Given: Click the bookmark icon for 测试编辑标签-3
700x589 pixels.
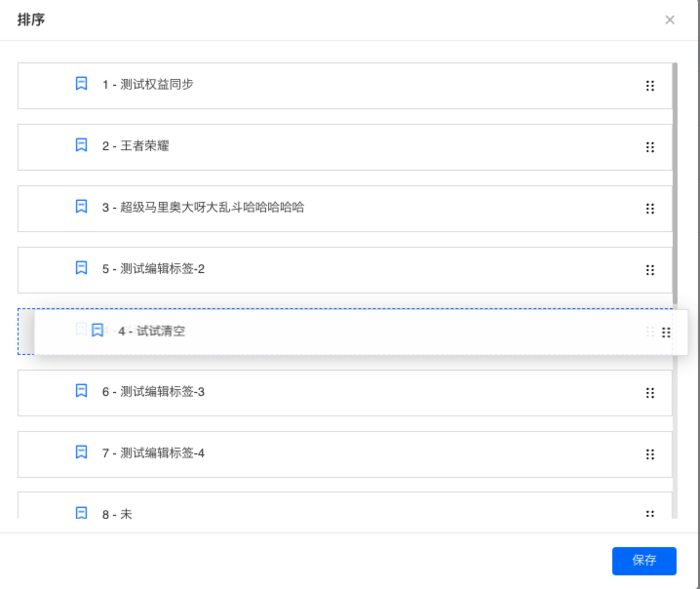Looking at the screenshot, I should click(x=81, y=391).
